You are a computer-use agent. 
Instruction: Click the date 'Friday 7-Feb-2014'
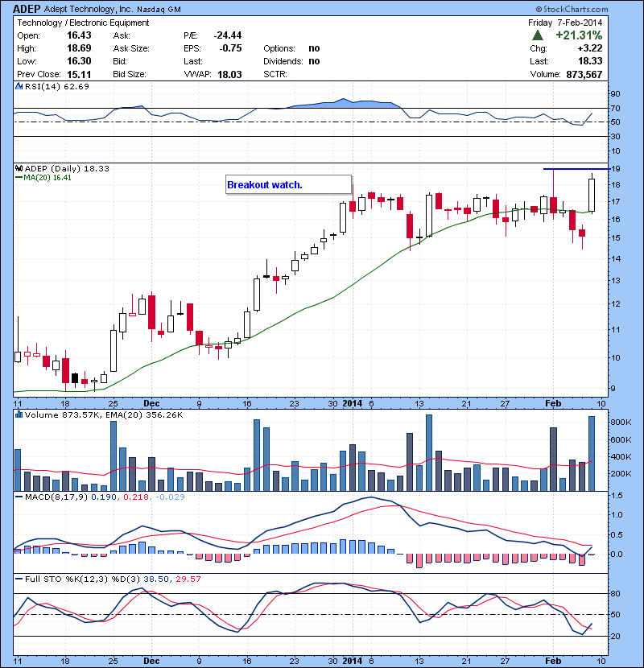(x=565, y=23)
